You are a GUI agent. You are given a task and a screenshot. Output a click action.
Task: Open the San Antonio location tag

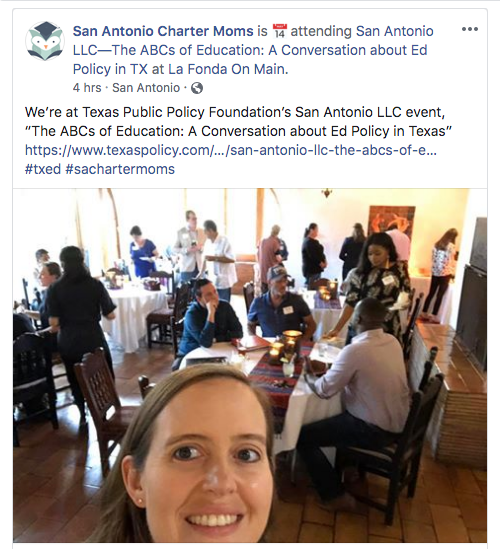(146, 88)
